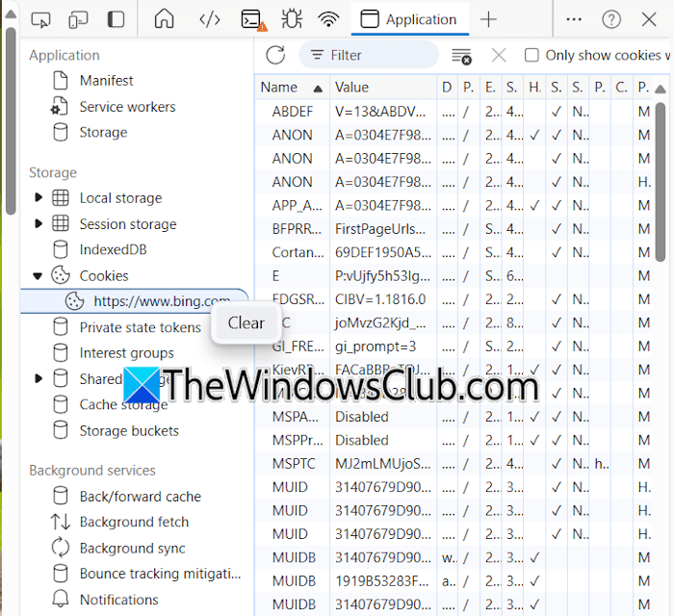The height and width of the screenshot is (616, 674).
Task: Open the Welcome home tool
Action: [165, 19]
